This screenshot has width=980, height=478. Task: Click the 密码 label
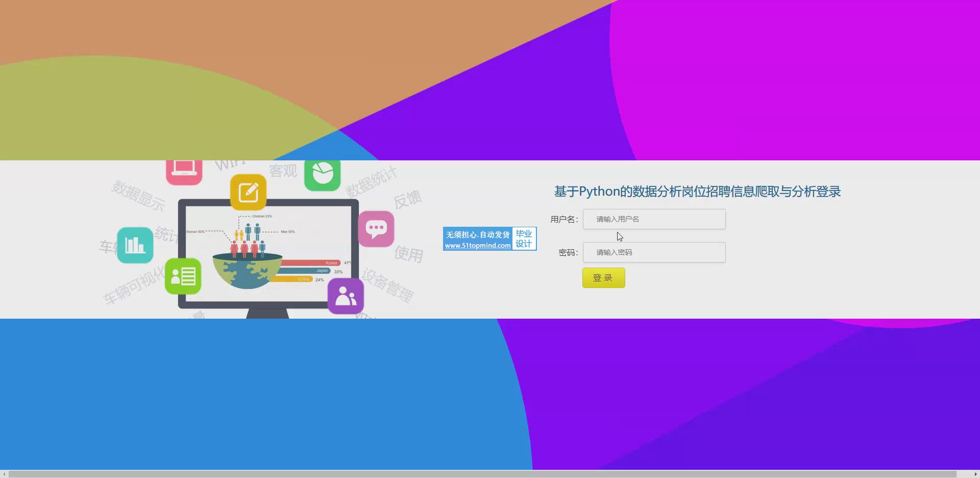[x=568, y=253]
